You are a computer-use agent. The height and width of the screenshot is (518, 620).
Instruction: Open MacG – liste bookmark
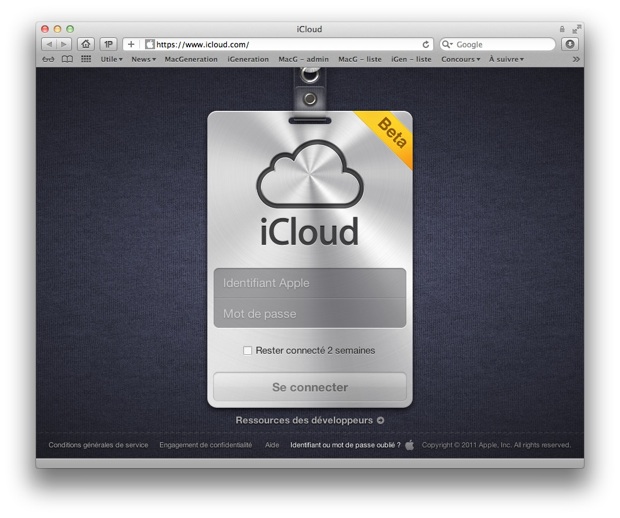coord(360,59)
